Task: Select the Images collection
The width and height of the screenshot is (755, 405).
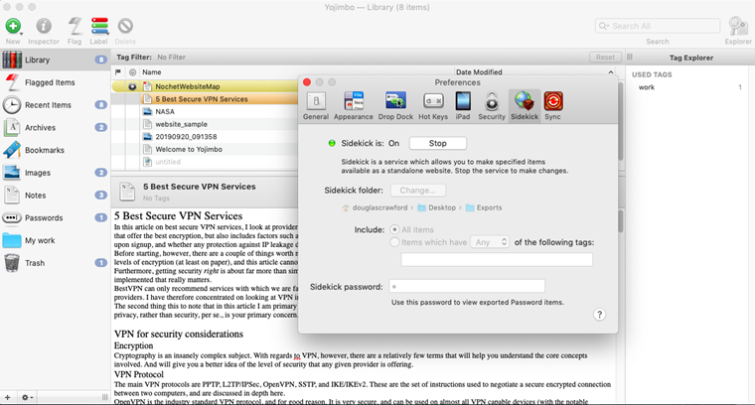Action: coord(55,173)
